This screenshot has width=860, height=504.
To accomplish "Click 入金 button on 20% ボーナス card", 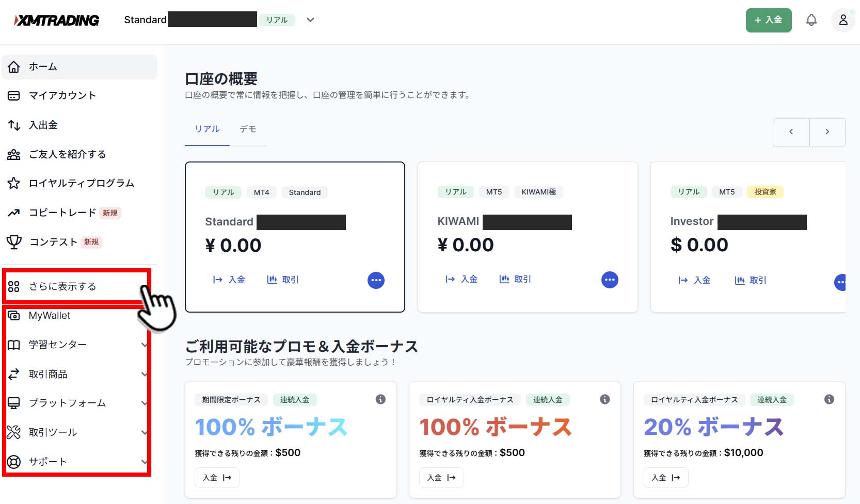I will click(x=666, y=478).
